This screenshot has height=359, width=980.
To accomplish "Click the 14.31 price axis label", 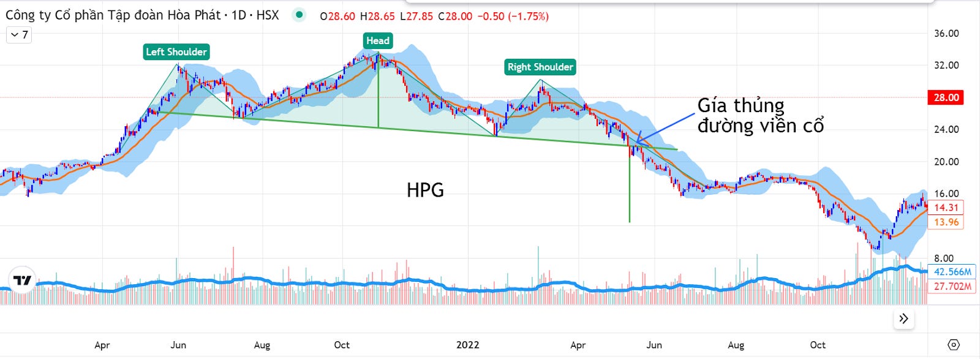I will 946,208.
